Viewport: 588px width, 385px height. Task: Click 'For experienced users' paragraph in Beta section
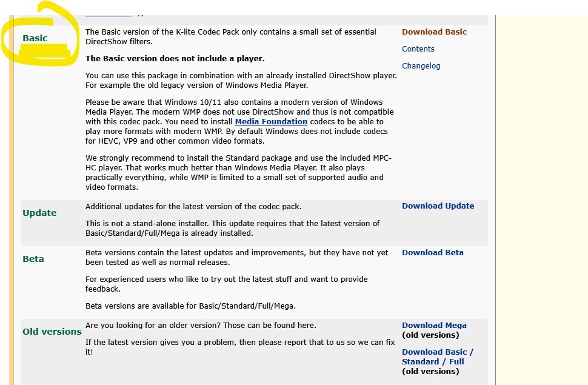tap(226, 284)
